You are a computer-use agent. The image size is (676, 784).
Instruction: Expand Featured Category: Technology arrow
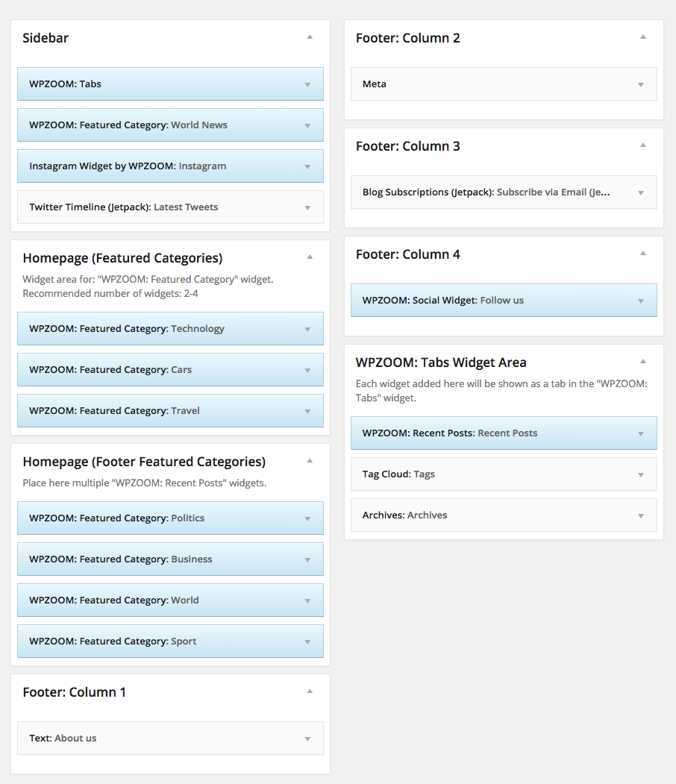[307, 330]
